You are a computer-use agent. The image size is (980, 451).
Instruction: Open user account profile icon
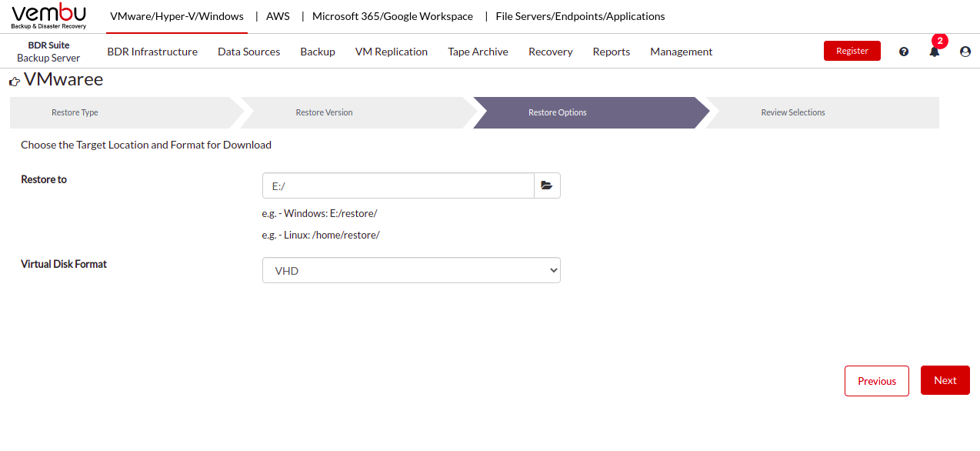pyautogui.click(x=965, y=52)
